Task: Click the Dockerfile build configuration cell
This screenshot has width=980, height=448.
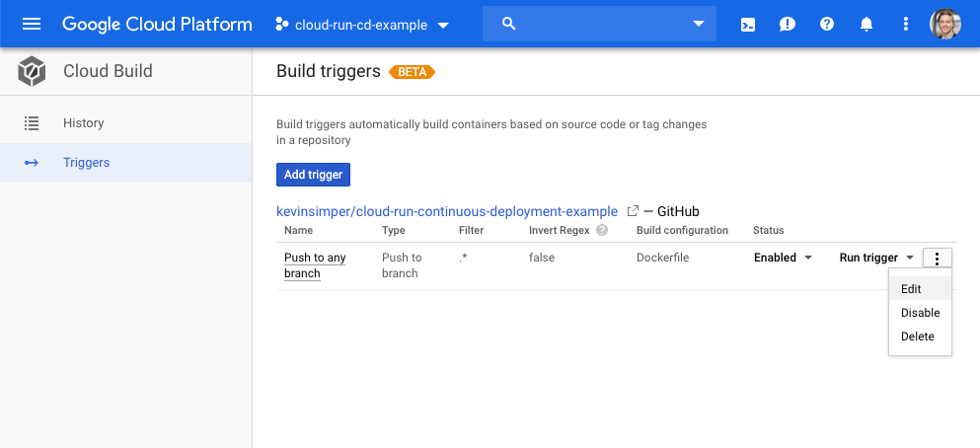Action: [662, 258]
